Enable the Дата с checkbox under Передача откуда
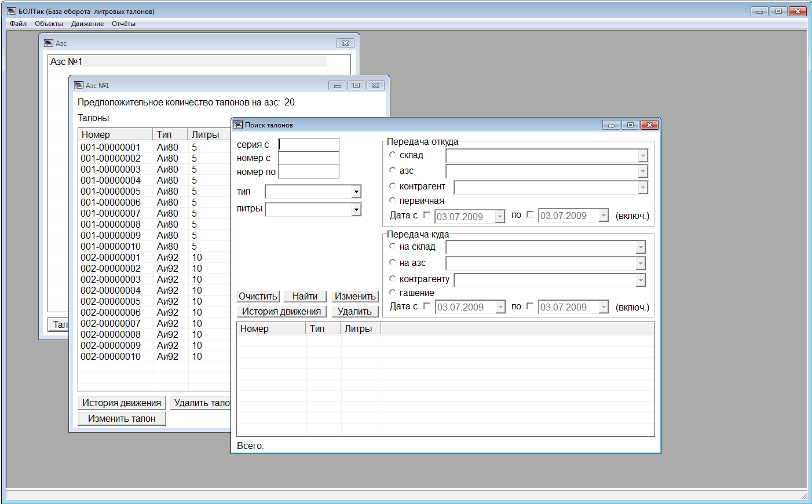812x504 pixels. click(x=427, y=215)
